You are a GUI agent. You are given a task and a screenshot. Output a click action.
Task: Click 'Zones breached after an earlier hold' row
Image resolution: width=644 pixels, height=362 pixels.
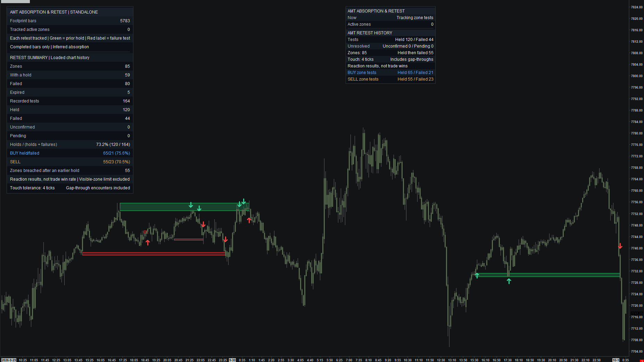pyautogui.click(x=70, y=171)
